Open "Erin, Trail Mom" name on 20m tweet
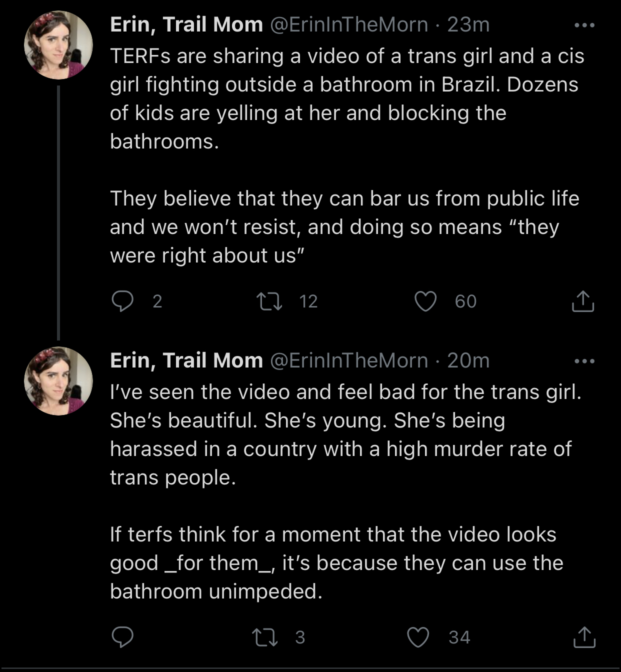 [x=186, y=360]
